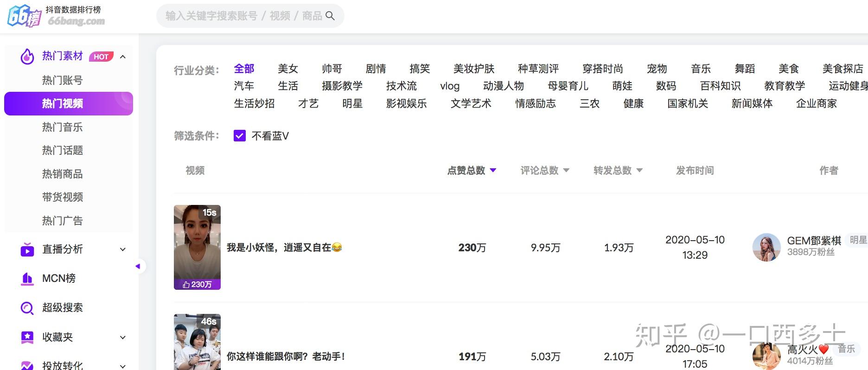Viewport: 868px width, 370px height.
Task: Click the 直播分析 TV icon
Action: click(x=27, y=249)
